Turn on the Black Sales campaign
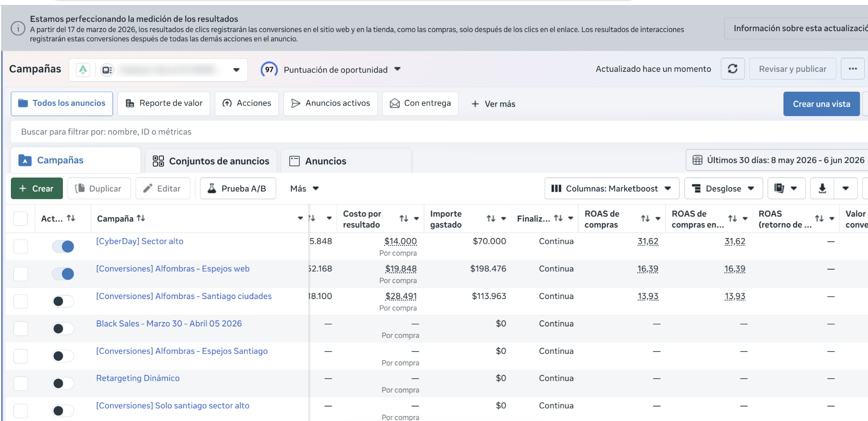The image size is (868, 421). (x=63, y=328)
